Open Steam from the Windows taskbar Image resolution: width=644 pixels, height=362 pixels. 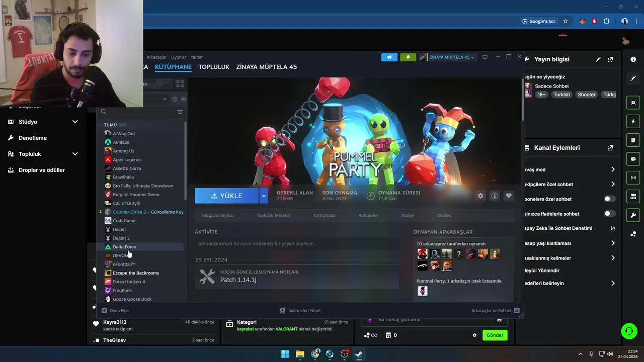[x=359, y=354]
